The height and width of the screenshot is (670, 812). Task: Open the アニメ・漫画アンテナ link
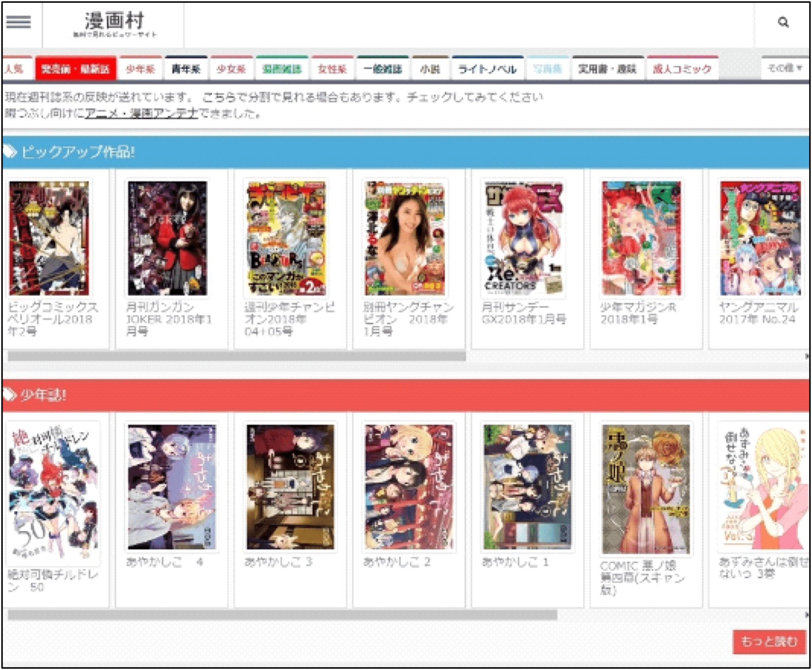141,113
